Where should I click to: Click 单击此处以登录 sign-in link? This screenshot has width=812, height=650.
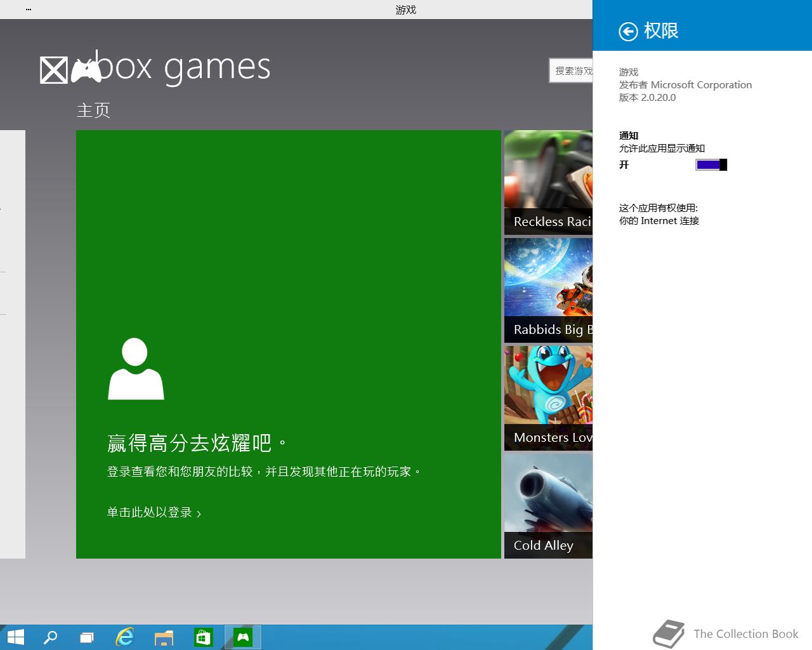154,512
